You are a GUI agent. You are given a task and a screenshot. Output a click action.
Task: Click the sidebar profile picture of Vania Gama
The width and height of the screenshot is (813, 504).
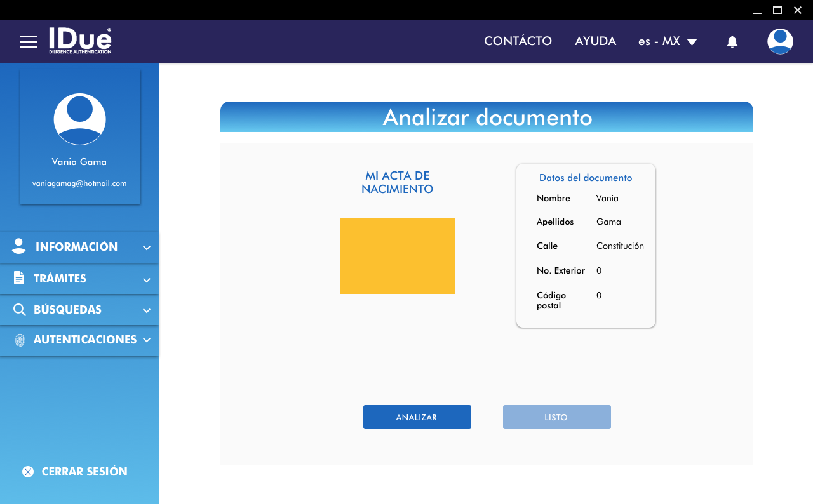pyautogui.click(x=79, y=119)
